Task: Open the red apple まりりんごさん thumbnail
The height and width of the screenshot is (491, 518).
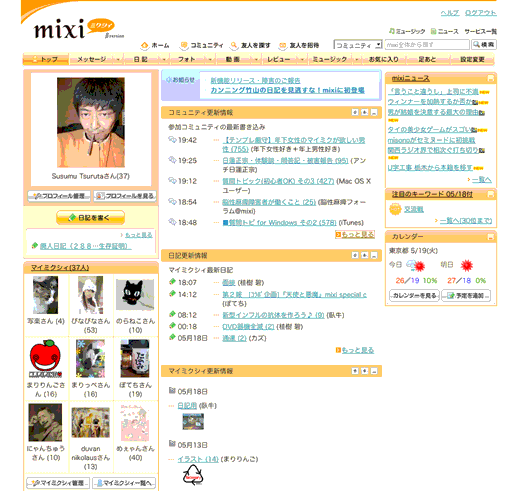Action: [45, 359]
